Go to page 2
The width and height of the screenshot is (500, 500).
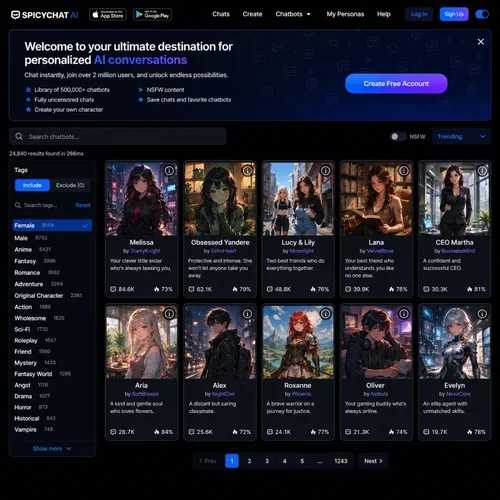[x=249, y=461]
